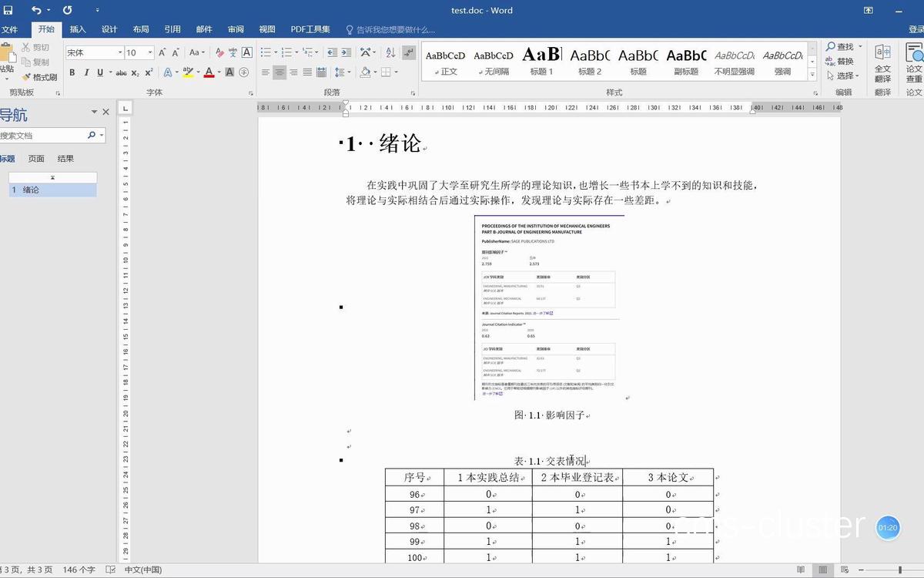Open the font name dropdown (宋体)
This screenshot has height=578, width=924.
pyautogui.click(x=120, y=52)
